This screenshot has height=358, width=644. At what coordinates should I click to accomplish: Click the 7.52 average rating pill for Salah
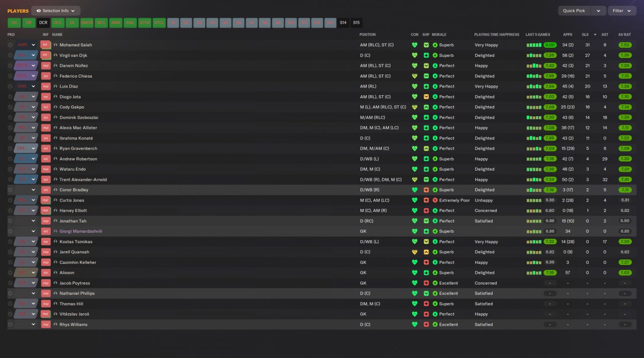point(625,45)
